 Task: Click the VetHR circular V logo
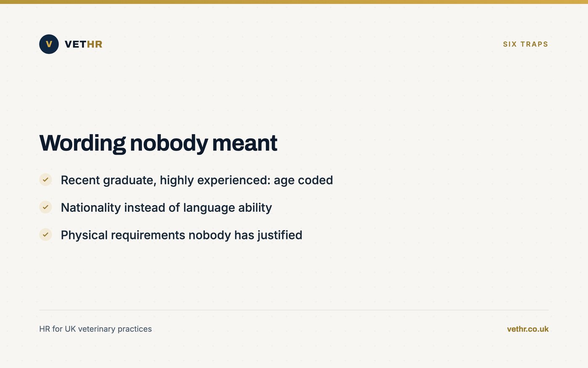49,44
